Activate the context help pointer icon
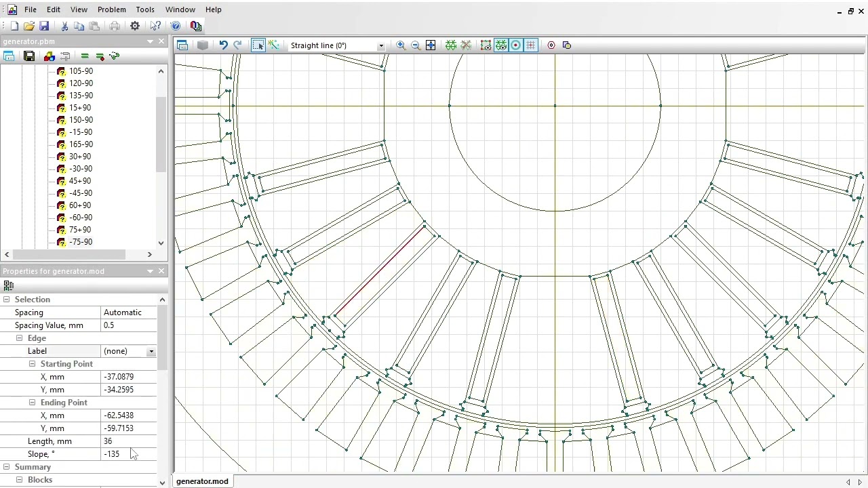The width and height of the screenshot is (868, 488). [x=155, y=26]
